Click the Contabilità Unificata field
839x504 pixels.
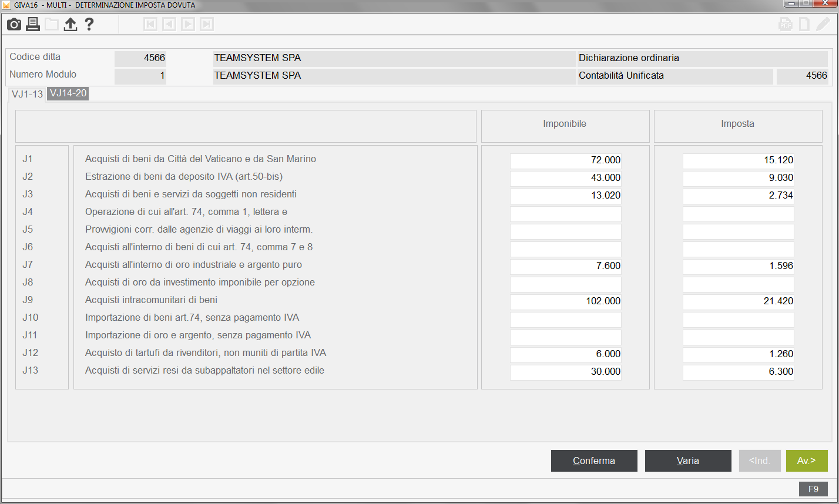675,76
